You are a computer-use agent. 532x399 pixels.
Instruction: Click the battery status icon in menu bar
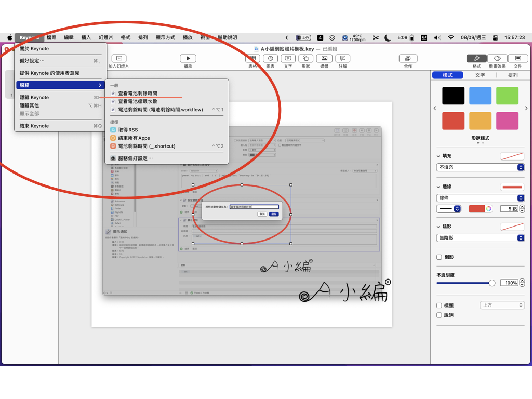click(x=411, y=37)
